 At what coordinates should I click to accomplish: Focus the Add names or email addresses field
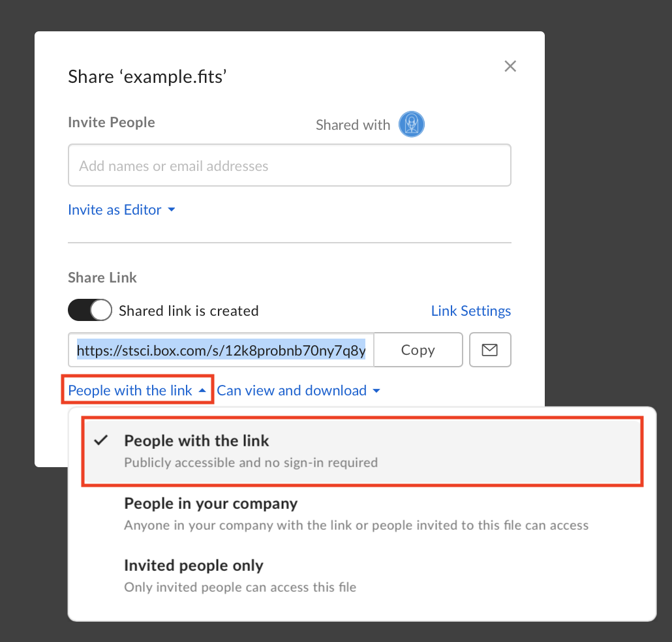coord(289,166)
